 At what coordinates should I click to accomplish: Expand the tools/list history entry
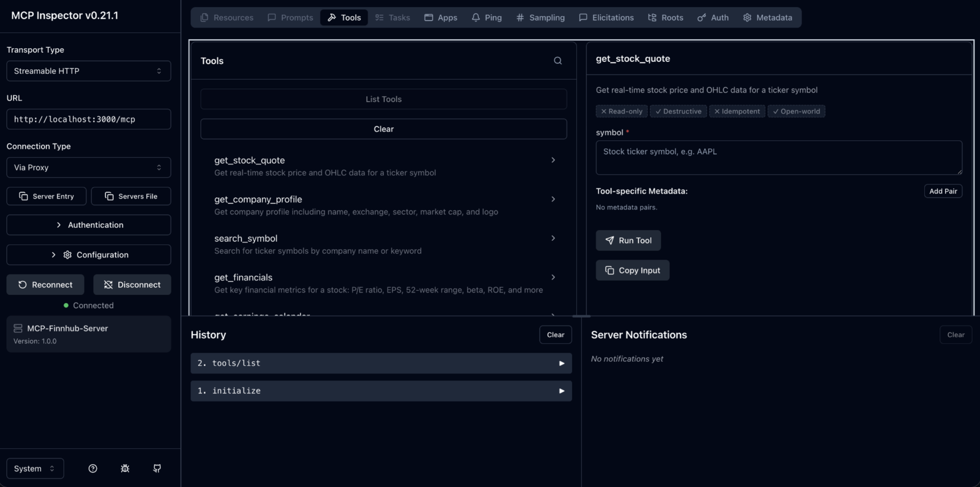click(x=381, y=363)
